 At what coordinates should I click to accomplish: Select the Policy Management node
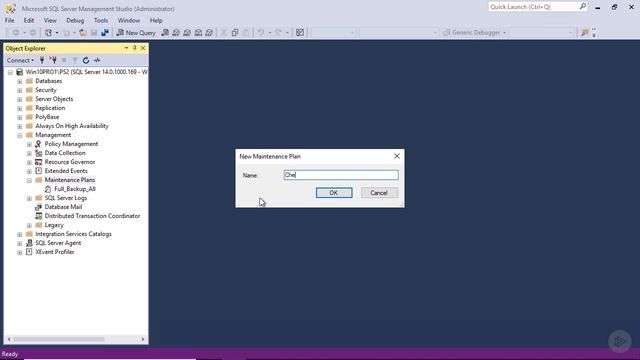[71, 144]
